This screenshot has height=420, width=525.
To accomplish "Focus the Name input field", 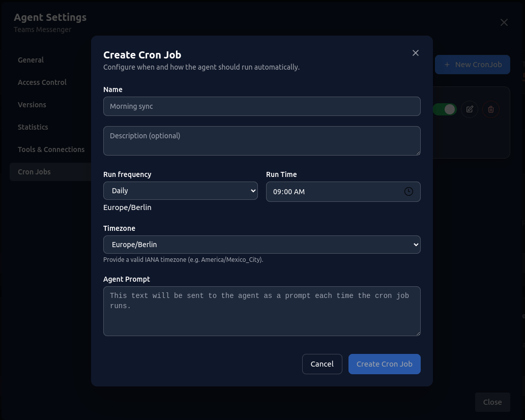I will point(262,106).
